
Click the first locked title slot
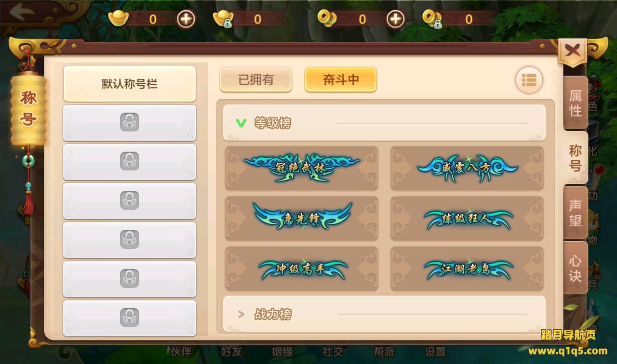pos(130,122)
